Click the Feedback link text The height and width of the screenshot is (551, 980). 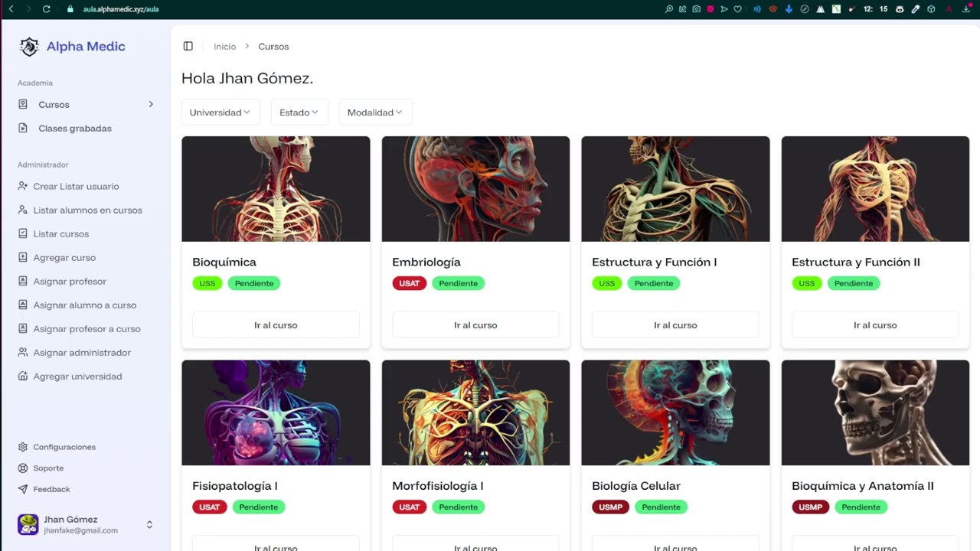click(x=51, y=489)
